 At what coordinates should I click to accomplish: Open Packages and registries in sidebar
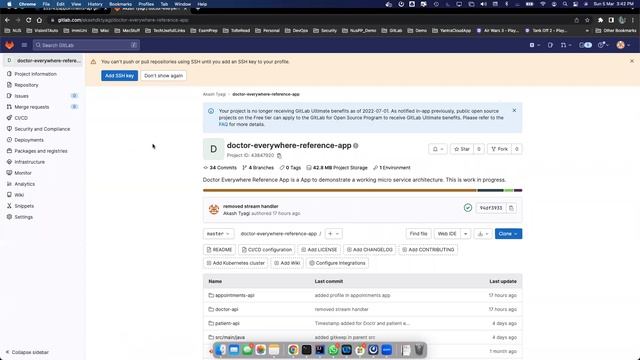(41, 151)
